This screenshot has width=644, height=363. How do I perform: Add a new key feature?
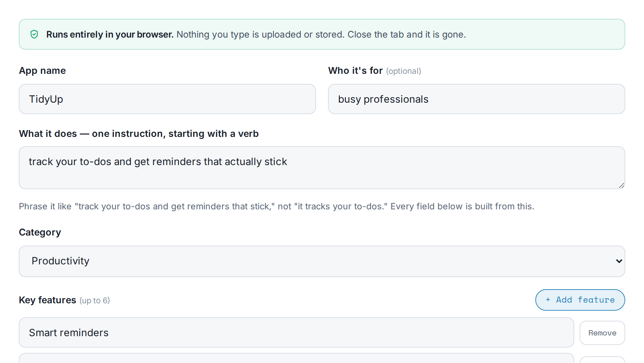(x=580, y=300)
